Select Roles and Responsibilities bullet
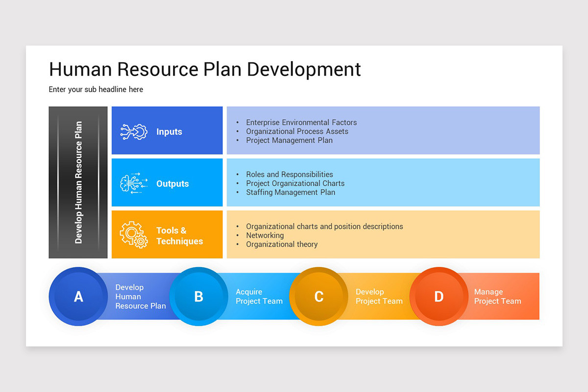Viewport: 588px width, 392px height. pos(290,174)
